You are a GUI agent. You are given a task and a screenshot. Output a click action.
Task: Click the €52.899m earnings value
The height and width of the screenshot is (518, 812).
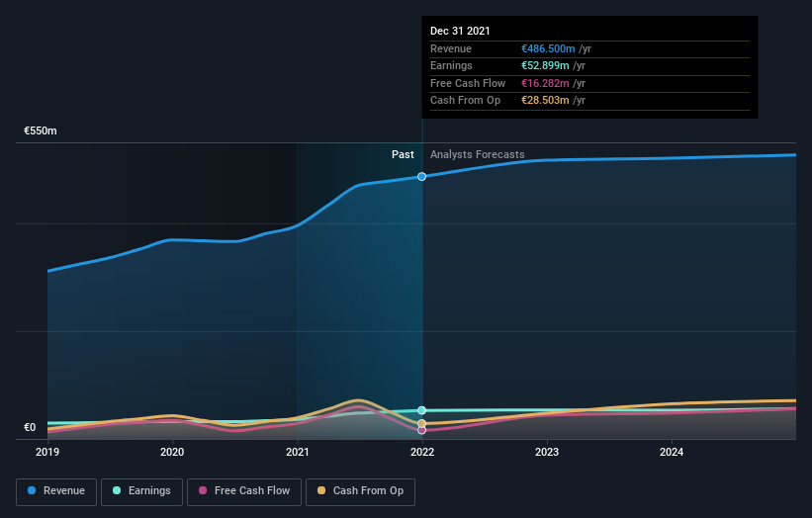545,65
